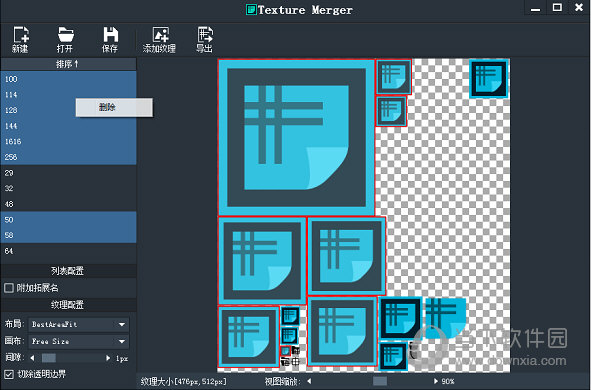The width and height of the screenshot is (591, 390).
Task: Select list row 29
Action: 68,173
